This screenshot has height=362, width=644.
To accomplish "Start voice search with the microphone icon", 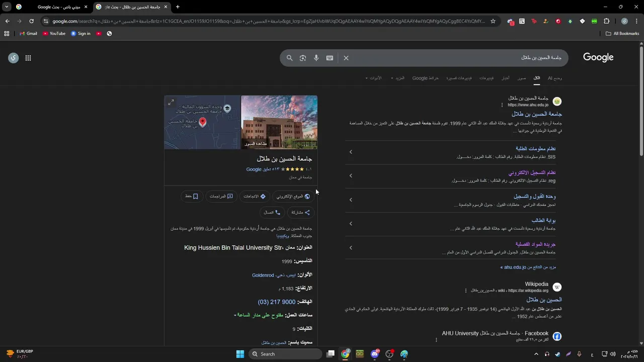I will pyautogui.click(x=316, y=58).
